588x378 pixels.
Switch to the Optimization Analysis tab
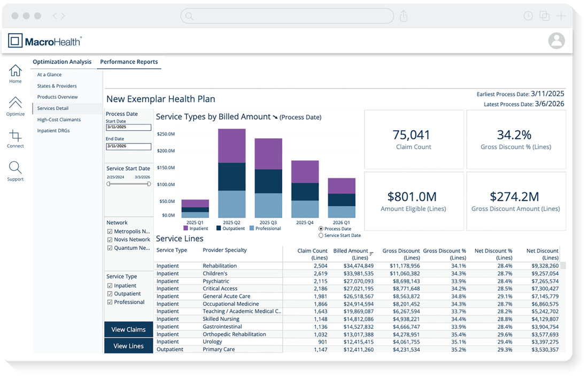point(62,62)
